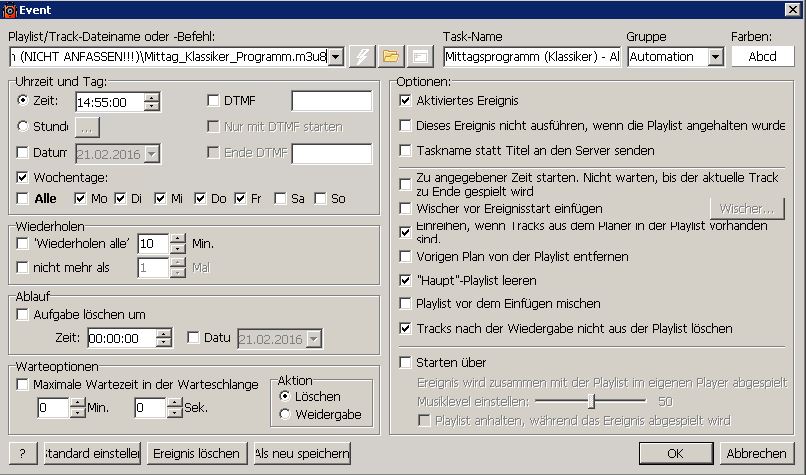Confirm the dialog with OK
The image size is (806, 475).
675,453
